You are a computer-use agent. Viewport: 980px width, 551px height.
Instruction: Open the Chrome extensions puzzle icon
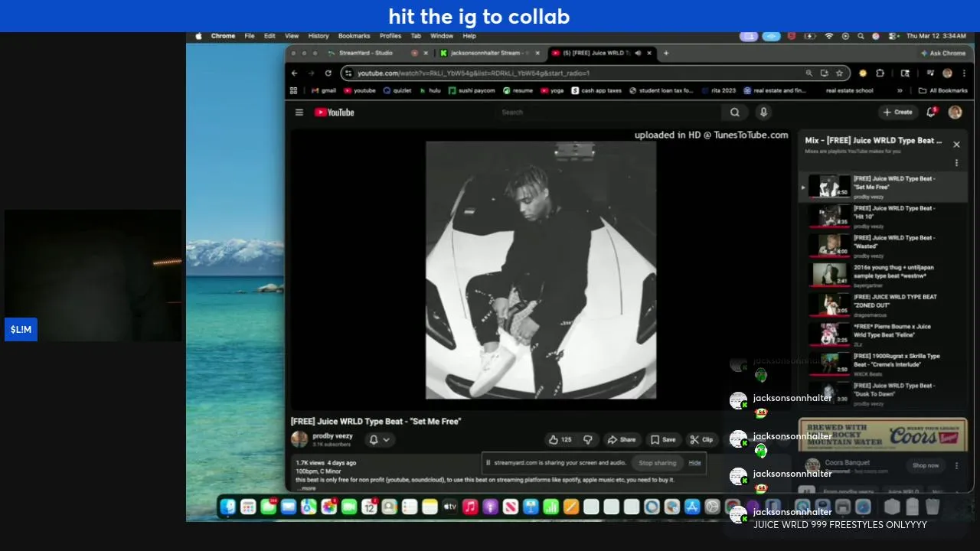(880, 73)
